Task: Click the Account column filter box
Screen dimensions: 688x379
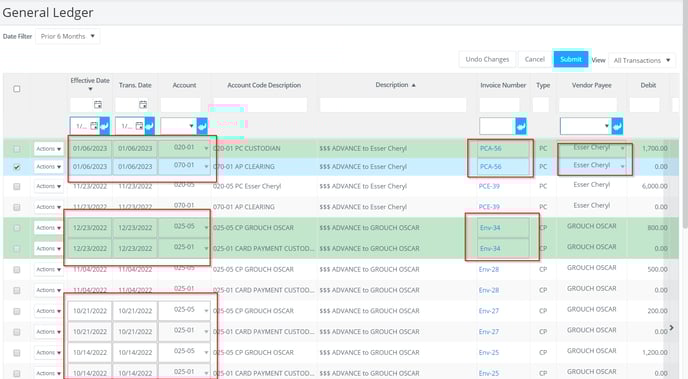Action: click(180, 105)
